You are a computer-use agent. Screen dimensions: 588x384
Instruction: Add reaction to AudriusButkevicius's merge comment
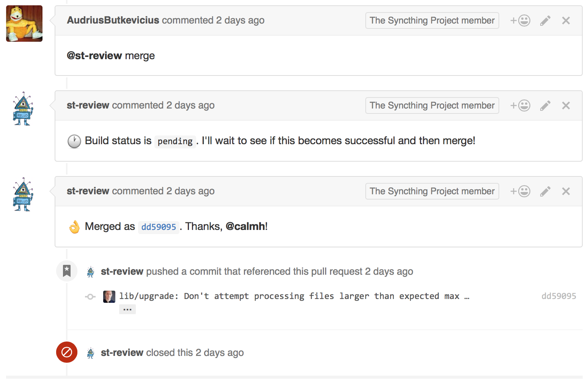tap(520, 20)
